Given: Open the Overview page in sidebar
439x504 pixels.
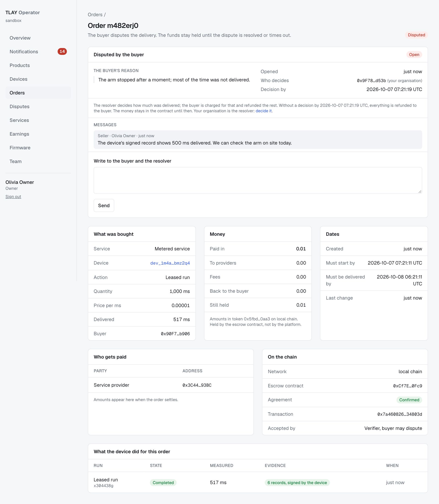Looking at the screenshot, I should coord(38,38).
